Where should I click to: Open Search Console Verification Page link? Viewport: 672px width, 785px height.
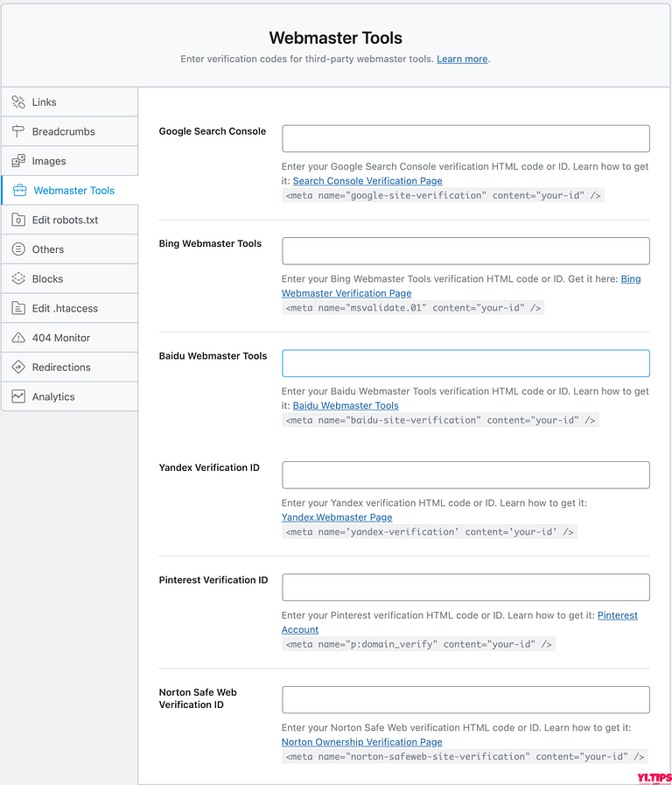pyautogui.click(x=367, y=181)
